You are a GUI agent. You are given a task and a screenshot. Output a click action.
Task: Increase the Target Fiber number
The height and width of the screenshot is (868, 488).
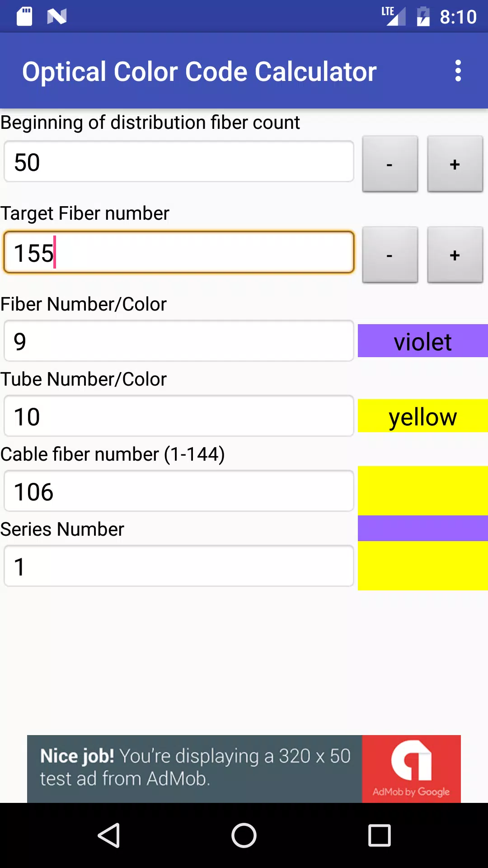455,255
